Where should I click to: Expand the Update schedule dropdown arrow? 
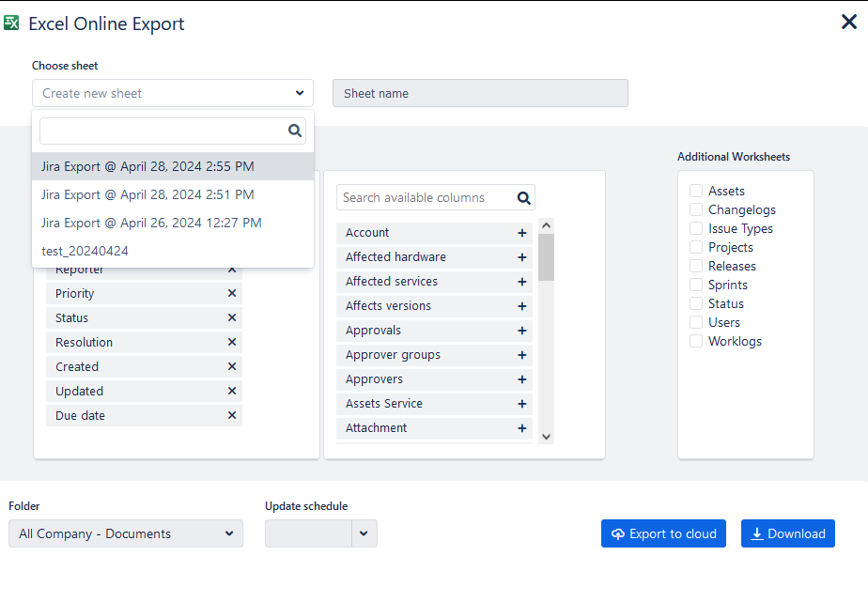pos(364,533)
